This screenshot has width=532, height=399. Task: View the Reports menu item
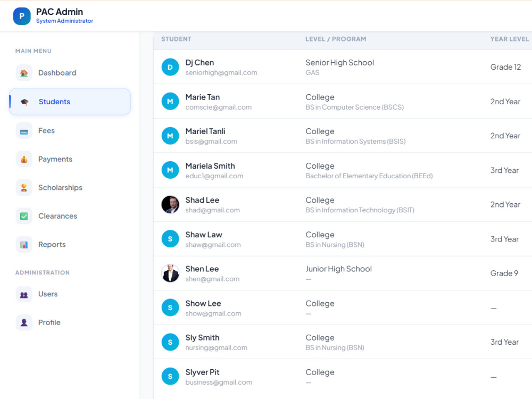click(x=70, y=245)
